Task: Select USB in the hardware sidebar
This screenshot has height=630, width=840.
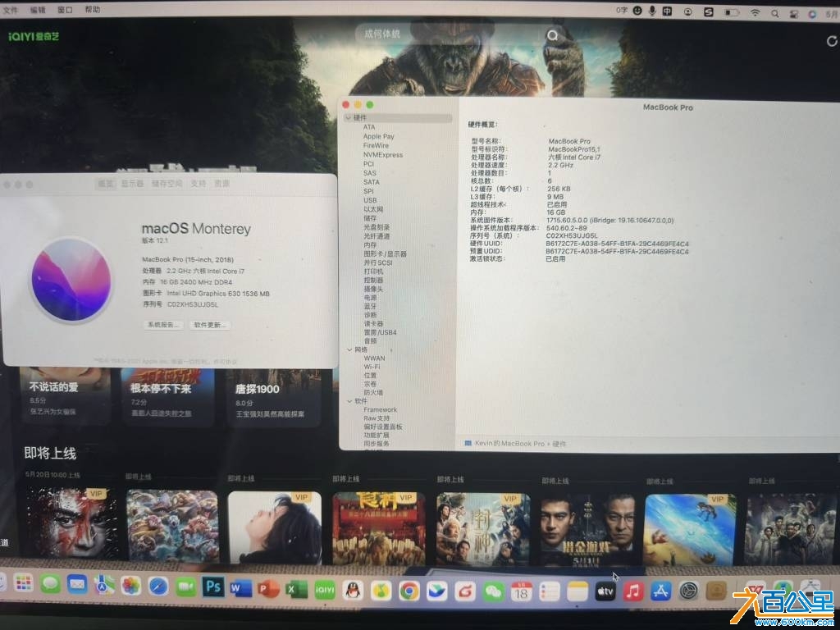Action: click(x=370, y=200)
